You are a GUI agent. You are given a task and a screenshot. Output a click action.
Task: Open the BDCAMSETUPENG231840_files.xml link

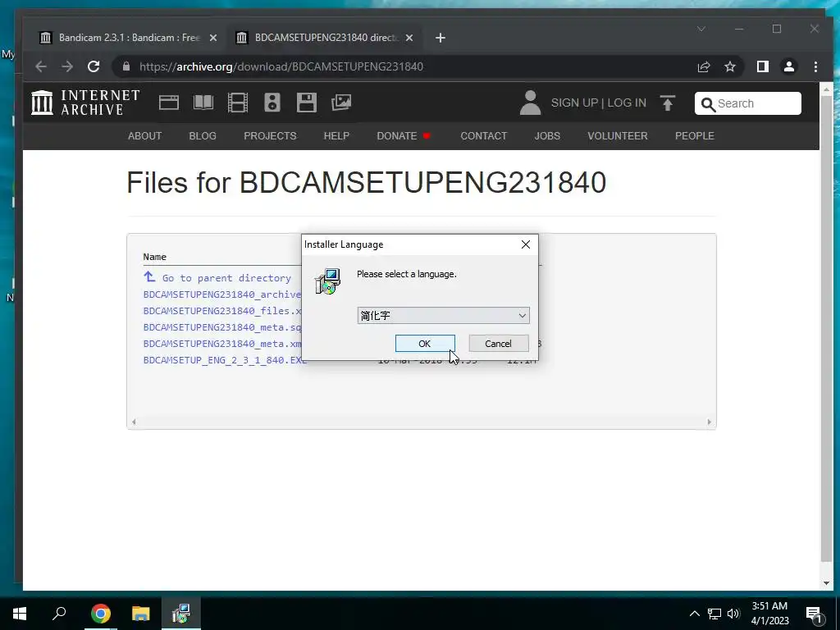click(x=222, y=311)
